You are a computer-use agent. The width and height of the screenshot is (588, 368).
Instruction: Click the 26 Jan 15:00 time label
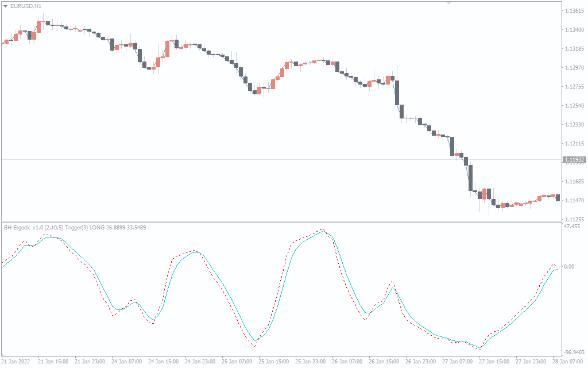tap(384, 362)
